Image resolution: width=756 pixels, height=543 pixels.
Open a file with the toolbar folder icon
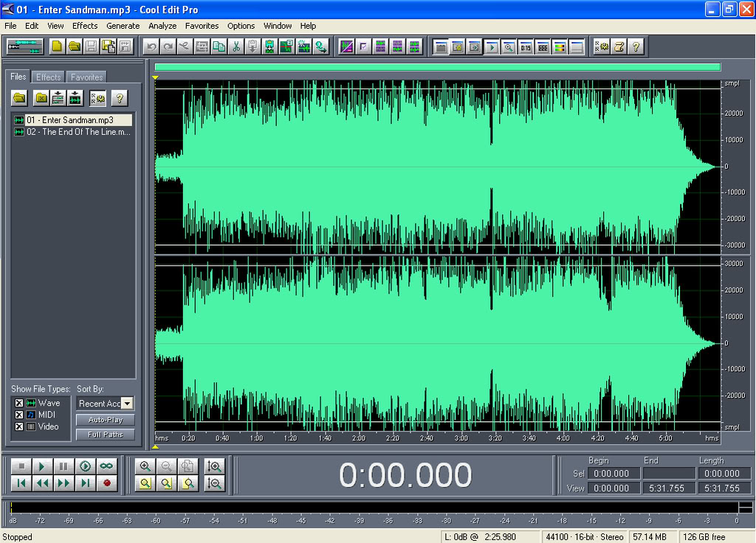tap(75, 46)
